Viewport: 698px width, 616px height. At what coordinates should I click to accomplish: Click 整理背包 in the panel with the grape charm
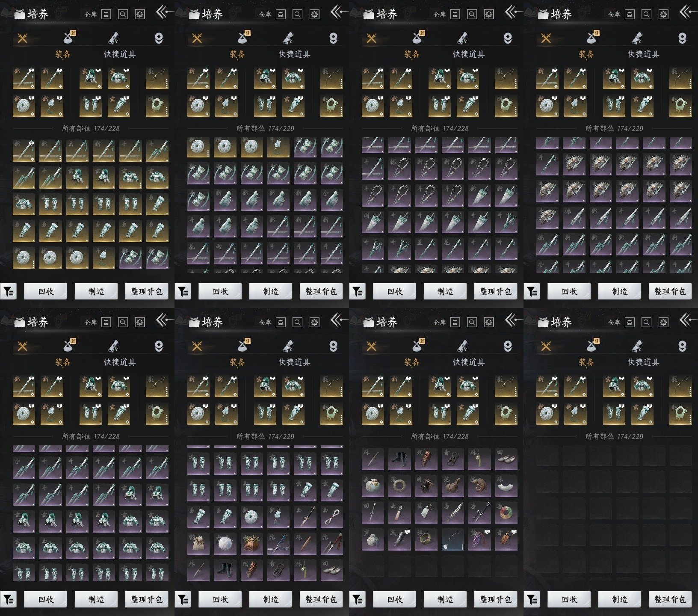[x=495, y=599]
